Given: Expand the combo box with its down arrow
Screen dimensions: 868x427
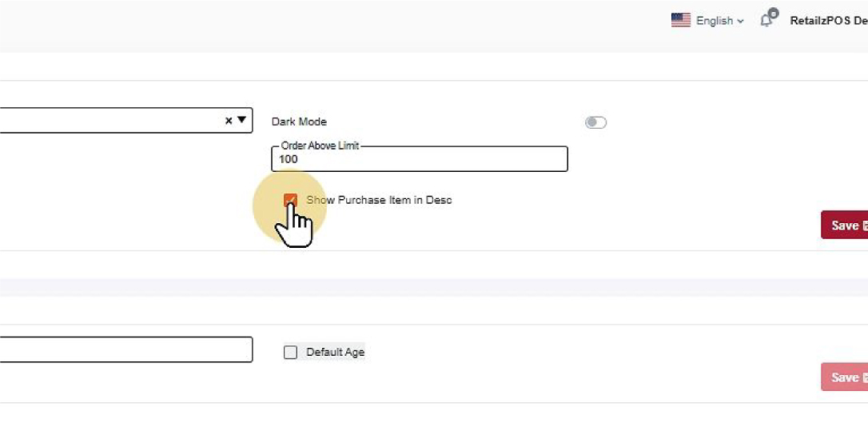Looking at the screenshot, I should point(242,121).
